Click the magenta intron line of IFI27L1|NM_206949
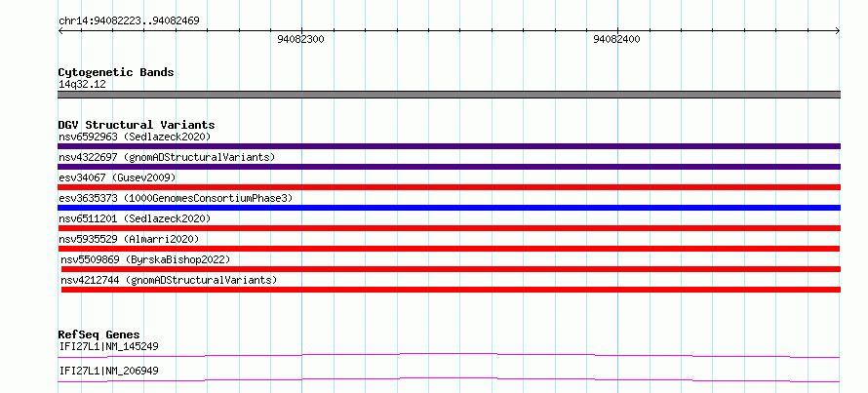 (x=449, y=379)
